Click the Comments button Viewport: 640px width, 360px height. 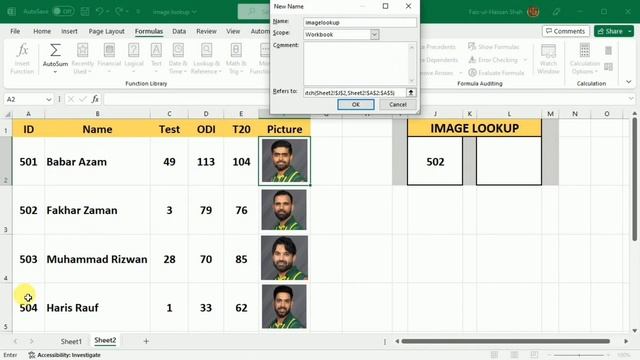(565, 31)
